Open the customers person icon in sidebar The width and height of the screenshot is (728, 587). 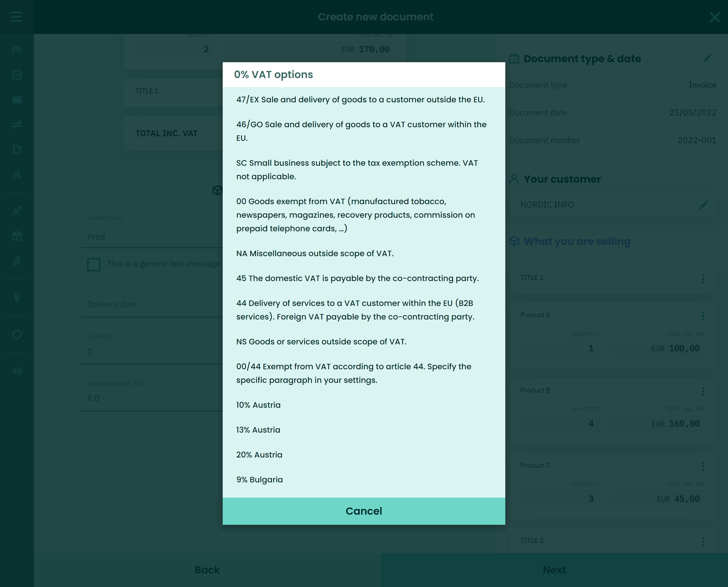(x=17, y=175)
